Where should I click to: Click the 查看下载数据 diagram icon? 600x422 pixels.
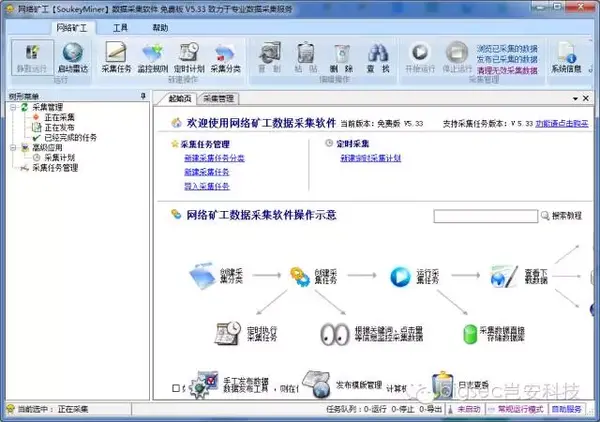504,276
